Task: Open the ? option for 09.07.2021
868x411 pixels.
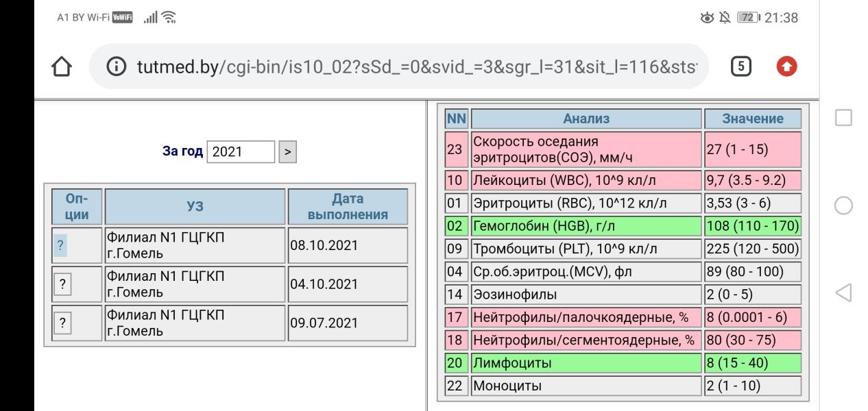Action: pos(62,323)
